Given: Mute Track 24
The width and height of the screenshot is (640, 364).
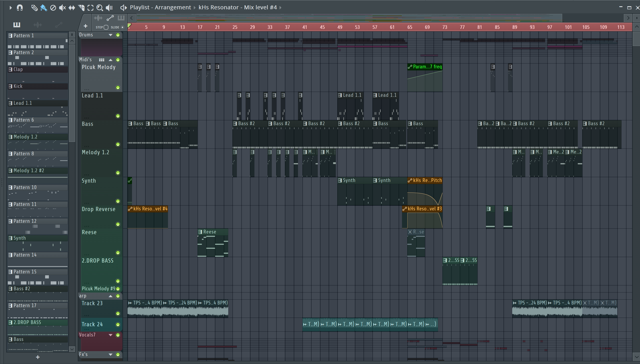Looking at the screenshot, I should point(118,324).
